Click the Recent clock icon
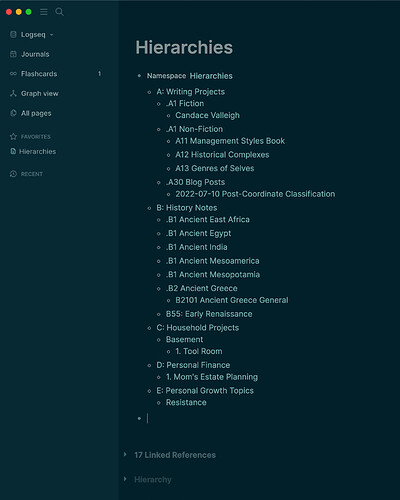 13,174
